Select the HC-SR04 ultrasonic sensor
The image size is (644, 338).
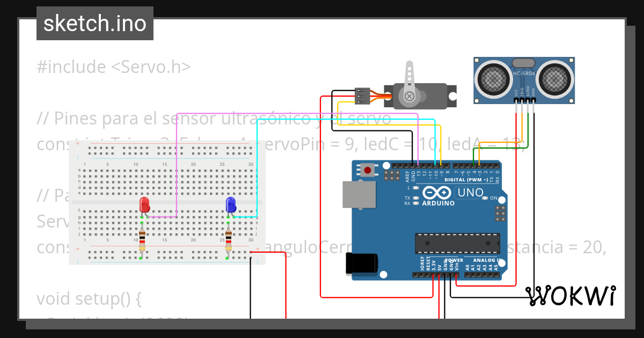pyautogui.click(x=523, y=80)
